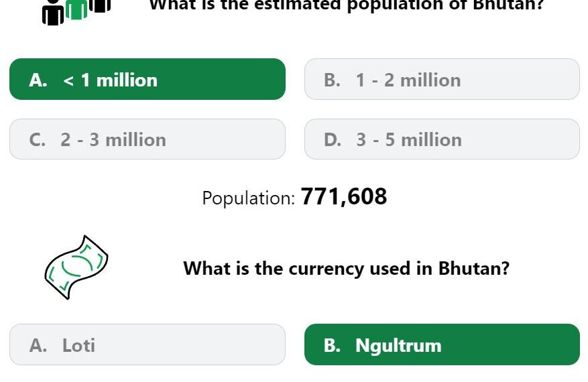Viewport: 588px width, 382px height.
Task: Click the 'D.' letter beside '3 - 5 million'
Action: pos(333,140)
